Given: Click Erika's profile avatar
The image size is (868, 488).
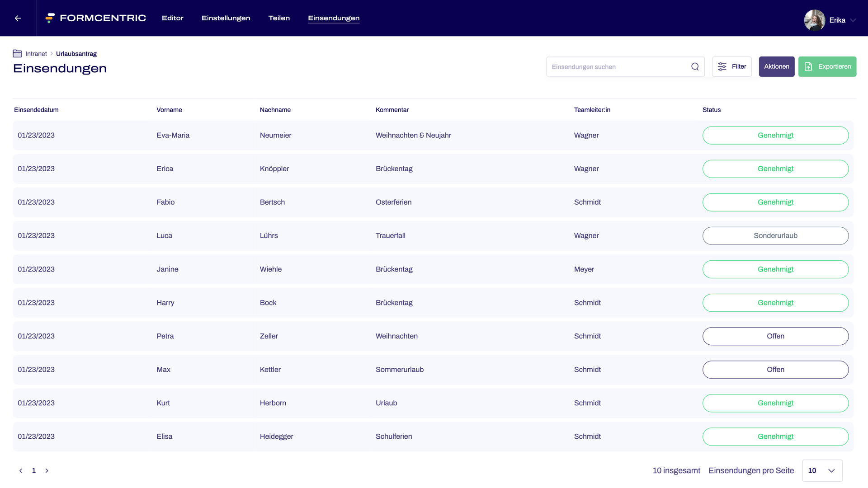Looking at the screenshot, I should (x=815, y=20).
